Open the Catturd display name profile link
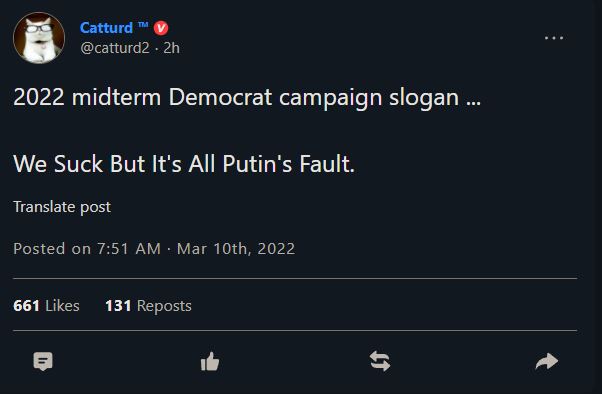 pos(106,28)
